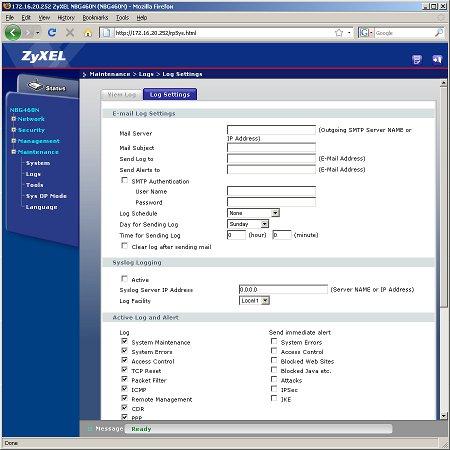
Task: Open the Language page in sidebar
Action: [x=42, y=207]
